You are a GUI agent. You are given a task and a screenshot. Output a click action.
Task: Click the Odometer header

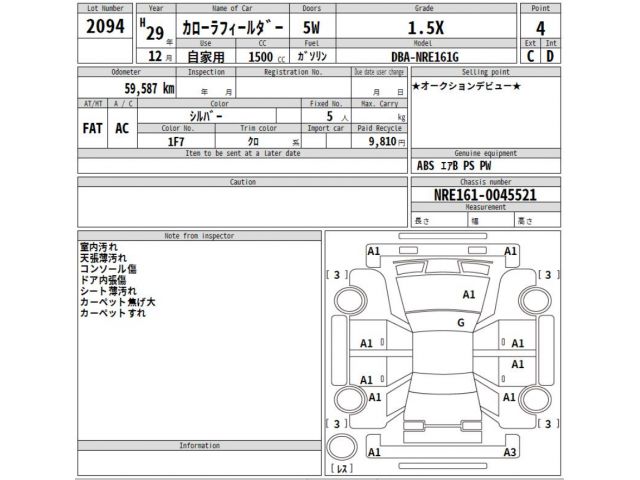[126, 72]
